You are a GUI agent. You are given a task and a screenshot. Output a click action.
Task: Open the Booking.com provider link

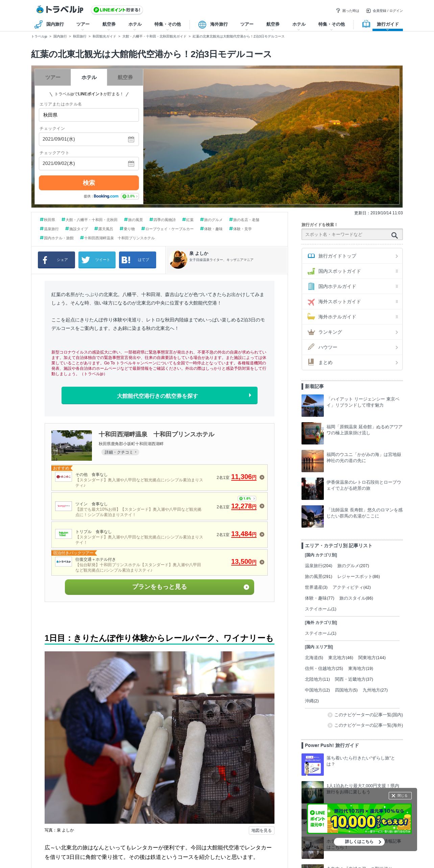point(106,196)
